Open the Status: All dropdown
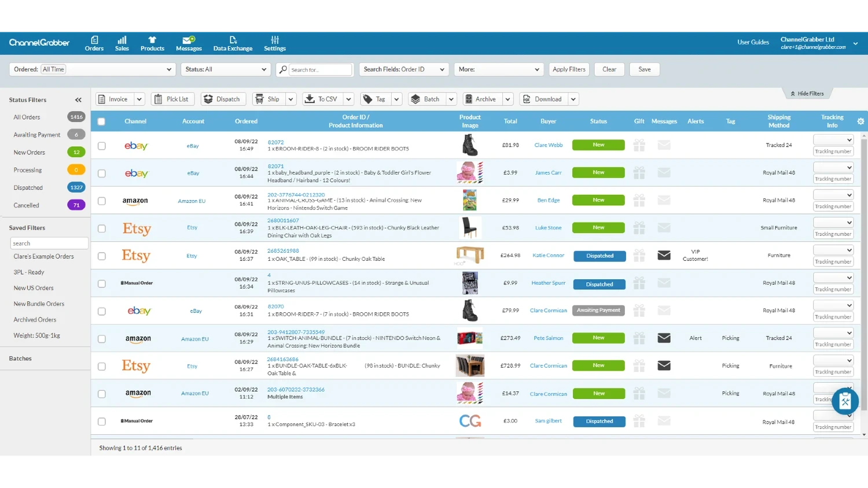Viewport: 868px width, 488px height. click(x=226, y=69)
